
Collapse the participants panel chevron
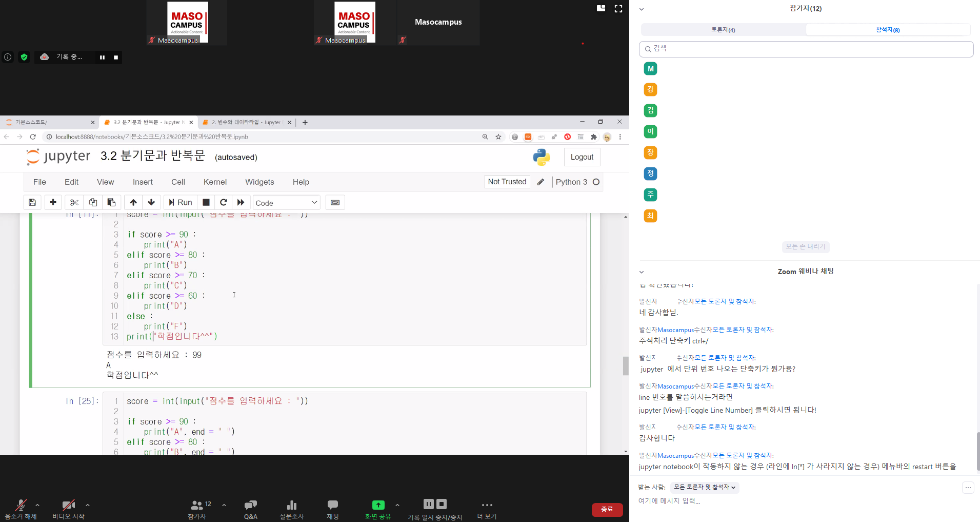click(x=642, y=9)
